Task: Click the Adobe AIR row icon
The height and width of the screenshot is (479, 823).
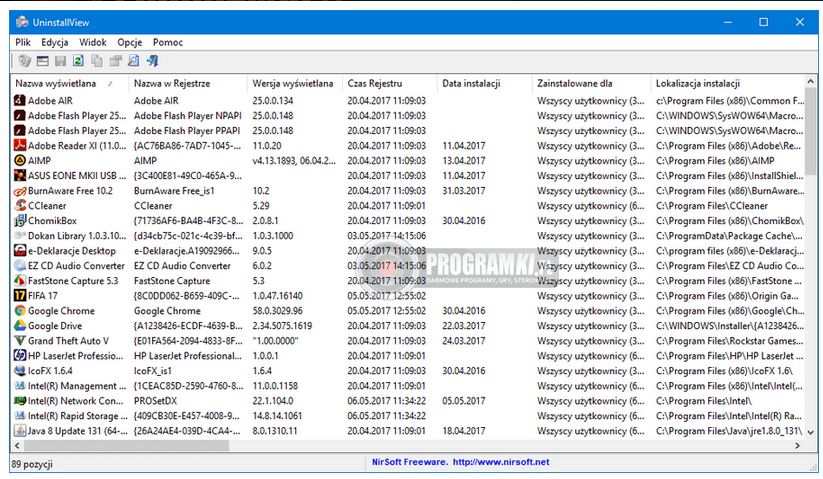Action: tap(19, 100)
